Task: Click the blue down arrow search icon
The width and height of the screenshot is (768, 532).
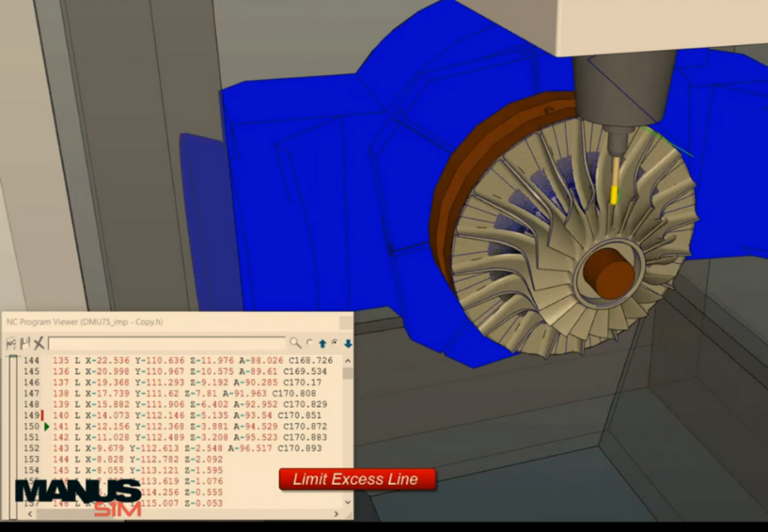Action: [x=347, y=344]
